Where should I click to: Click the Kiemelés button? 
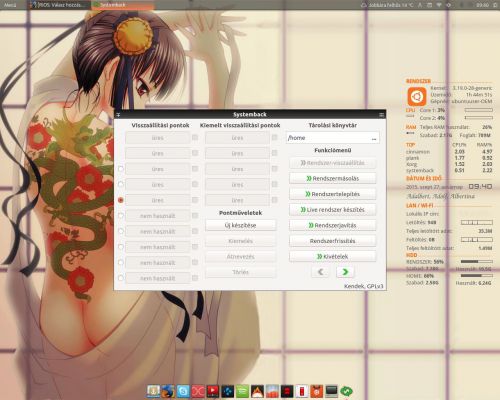coord(241,241)
